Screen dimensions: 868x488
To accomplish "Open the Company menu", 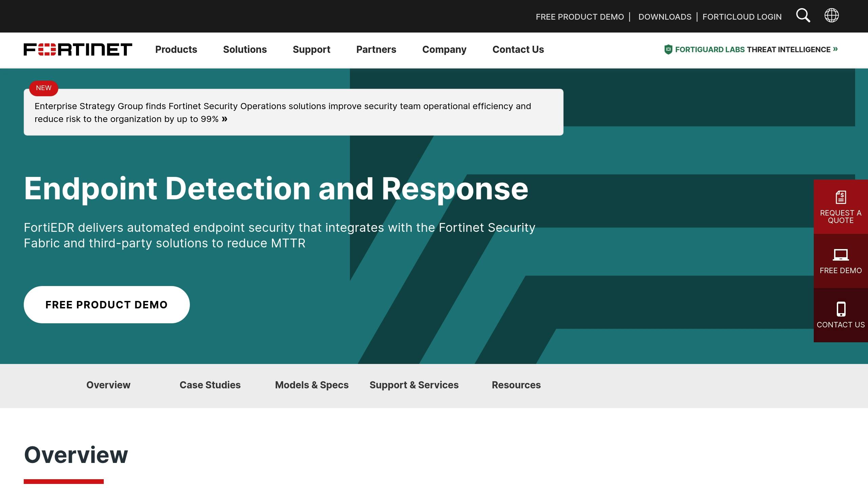I will click(444, 49).
